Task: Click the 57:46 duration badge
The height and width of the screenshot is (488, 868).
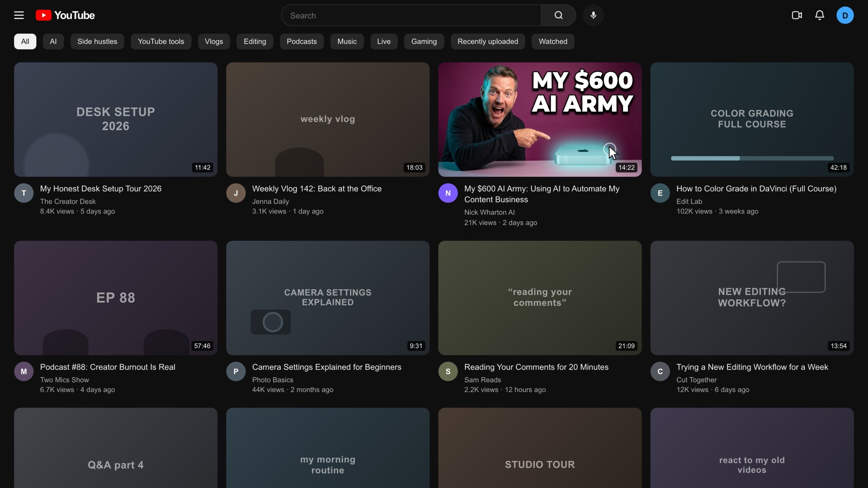Action: tap(202, 346)
